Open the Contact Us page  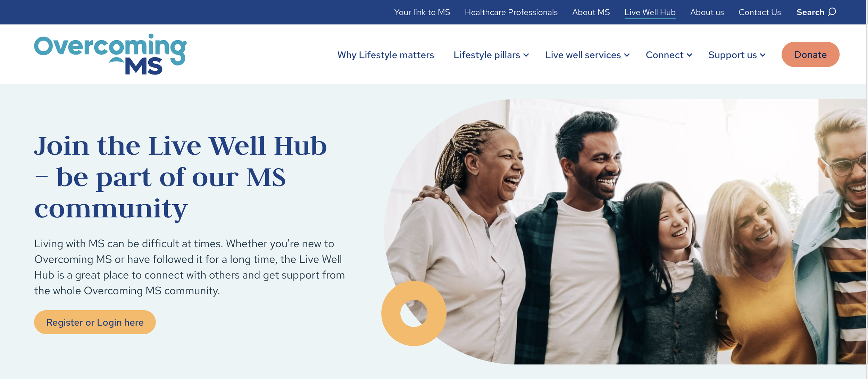coord(760,12)
